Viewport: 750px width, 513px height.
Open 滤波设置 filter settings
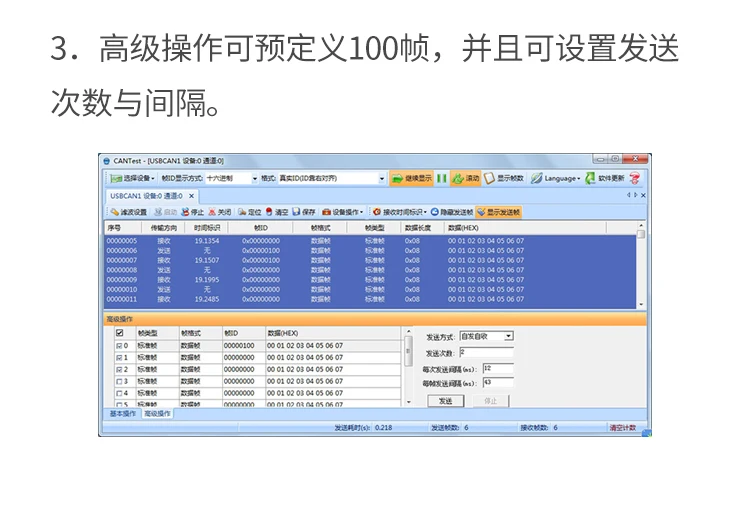129,212
